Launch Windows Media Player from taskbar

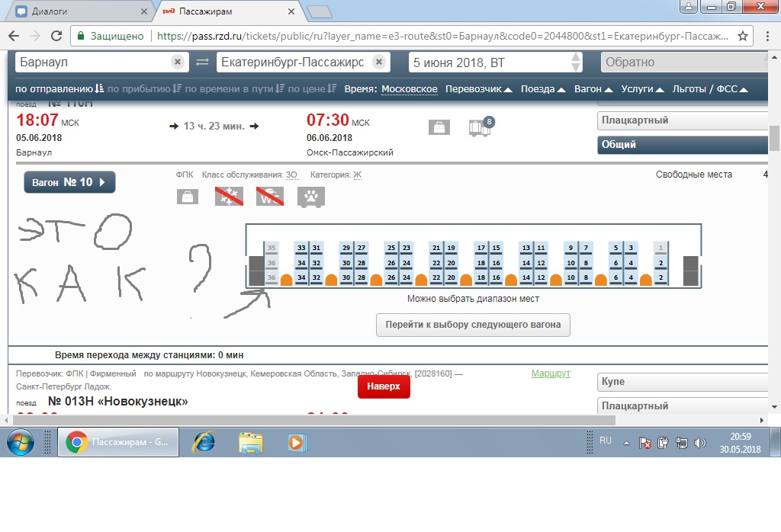click(x=295, y=442)
